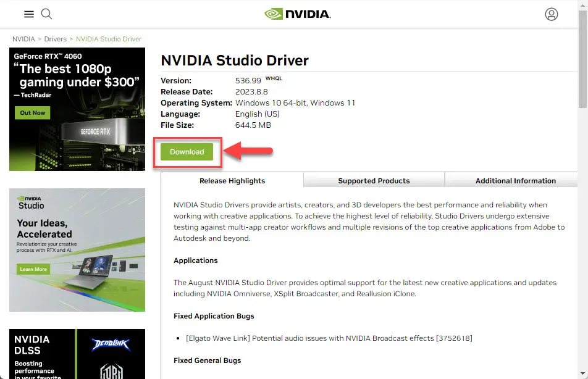Open the user account profile icon

coord(551,14)
